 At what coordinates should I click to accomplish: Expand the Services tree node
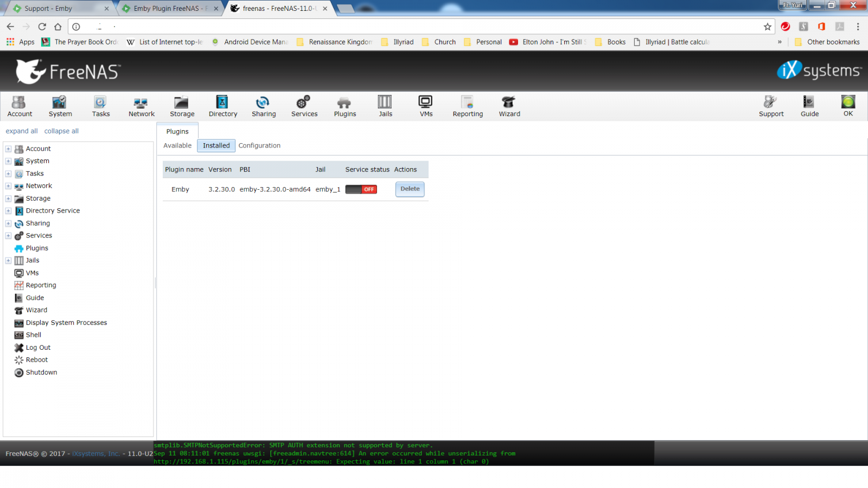point(8,236)
